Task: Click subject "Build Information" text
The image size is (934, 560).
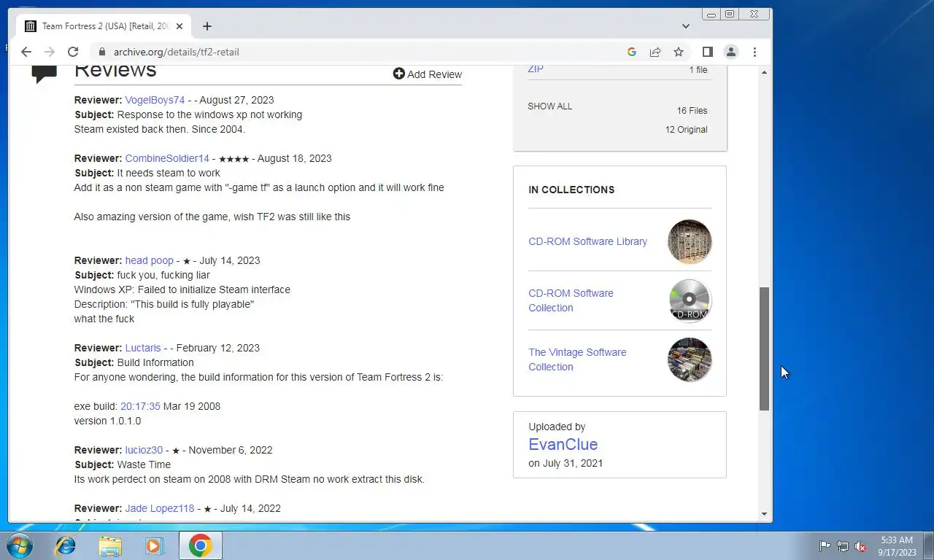Action: click(x=155, y=362)
